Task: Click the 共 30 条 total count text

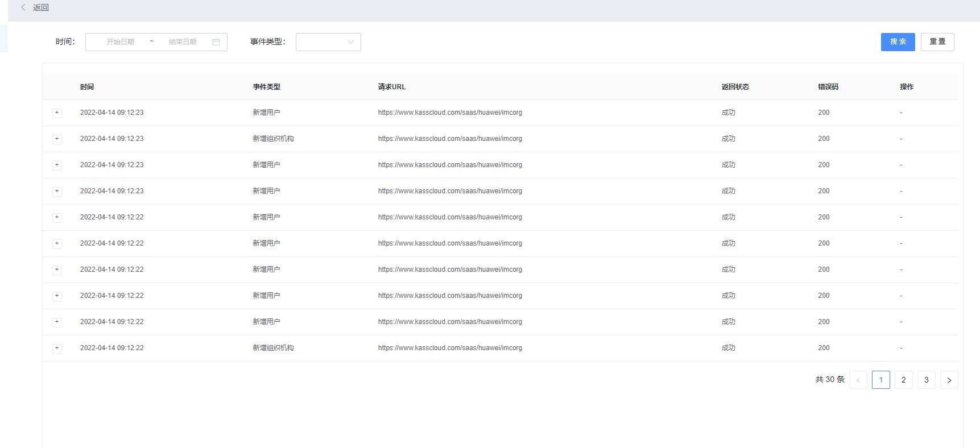Action: pyautogui.click(x=830, y=380)
